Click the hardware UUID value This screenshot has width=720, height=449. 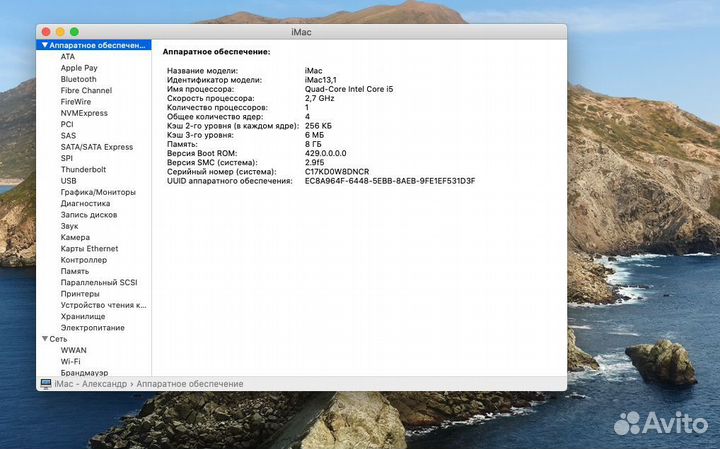point(390,181)
